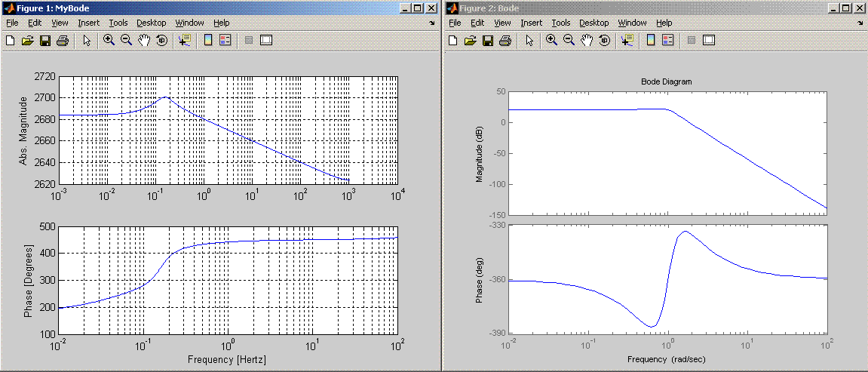Toggle Edit Plot arrow in Figure 2
The image size is (868, 372).
529,40
